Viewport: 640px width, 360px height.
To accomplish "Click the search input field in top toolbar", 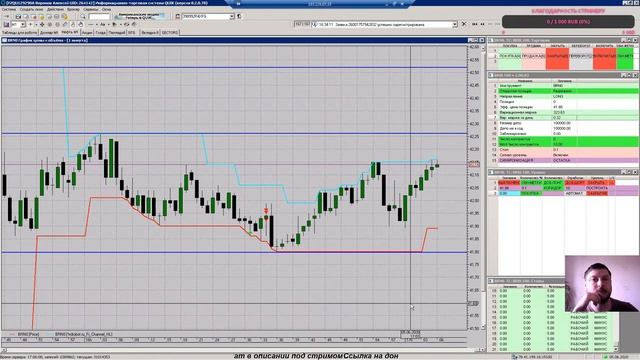I will click(x=99, y=17).
